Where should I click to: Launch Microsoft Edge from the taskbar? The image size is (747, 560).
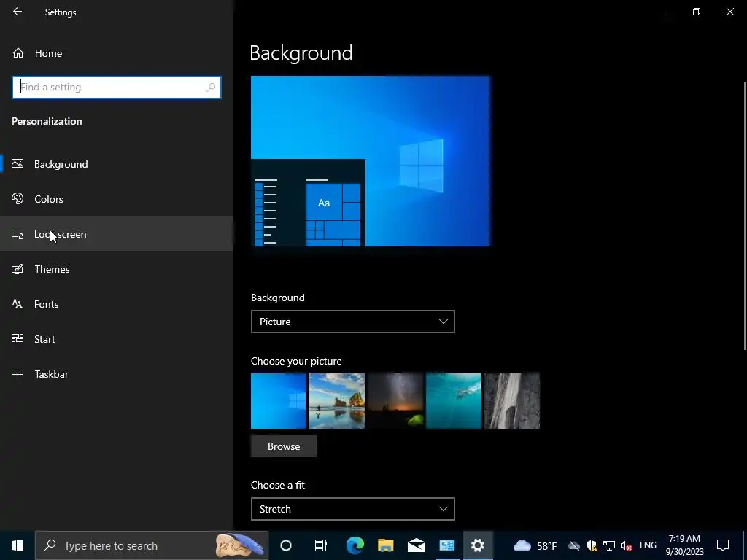click(355, 545)
